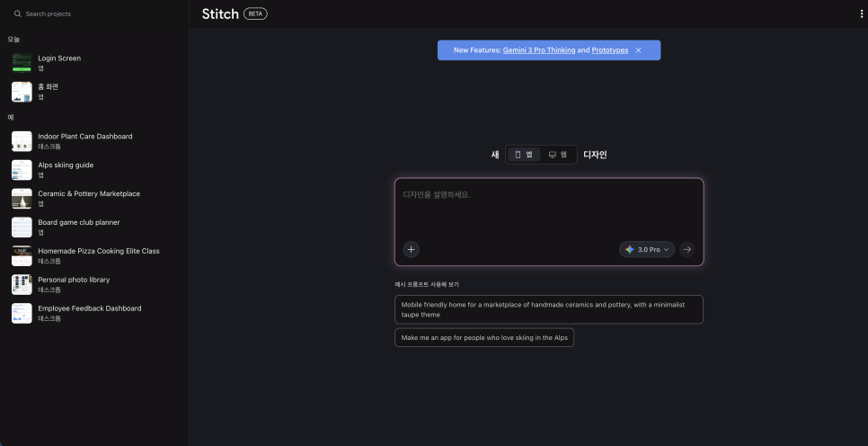Click the plus attachment button
This screenshot has height=446, width=868.
point(411,249)
